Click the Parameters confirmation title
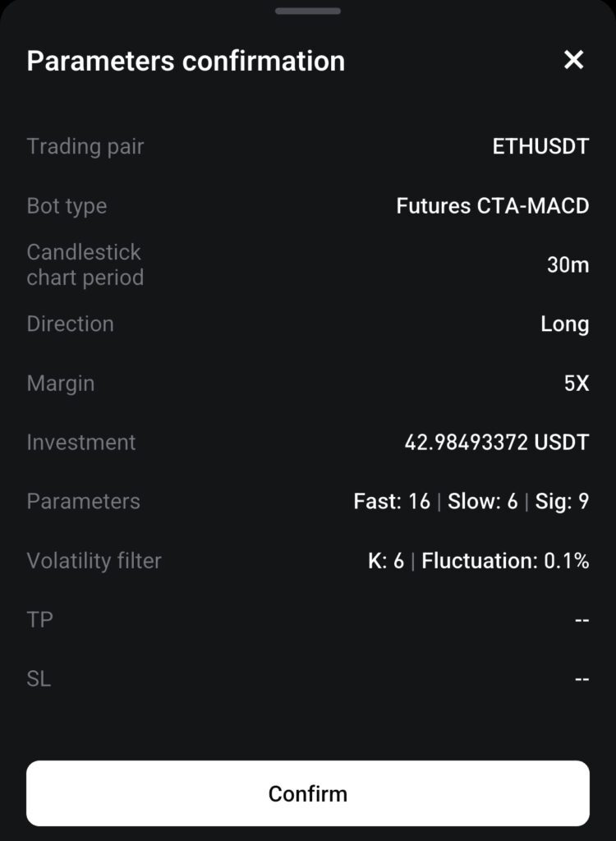616x841 pixels. (186, 62)
